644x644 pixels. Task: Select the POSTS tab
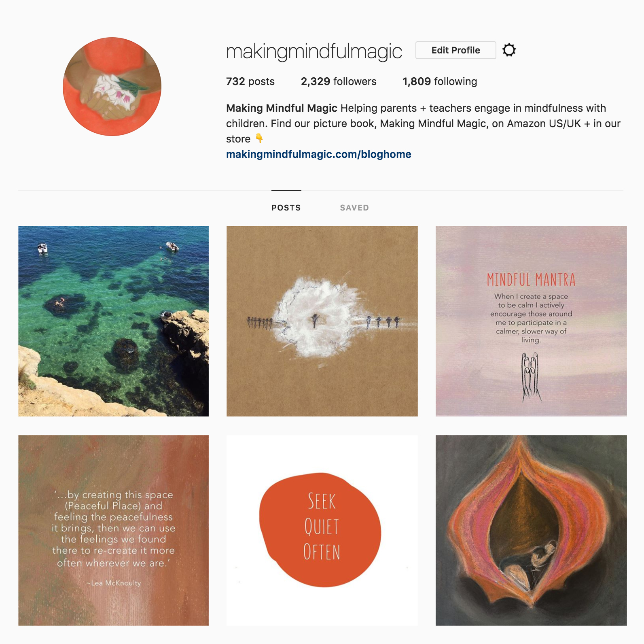(286, 208)
